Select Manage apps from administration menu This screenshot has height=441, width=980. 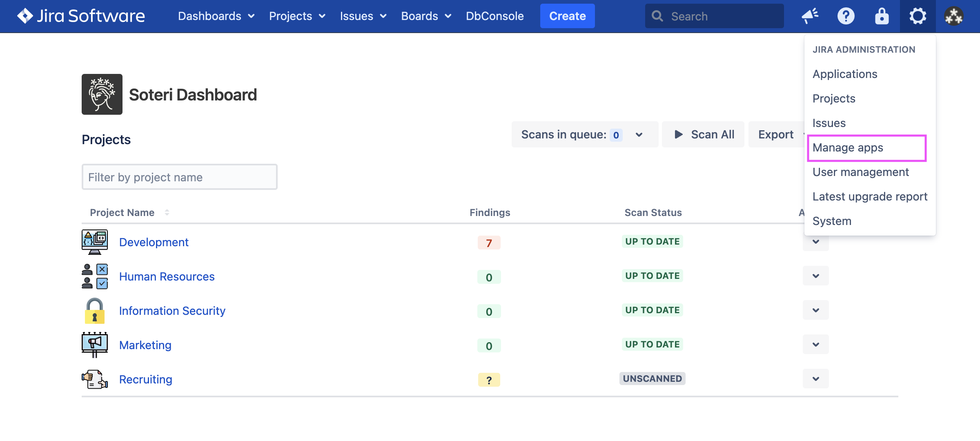pyautogui.click(x=848, y=147)
